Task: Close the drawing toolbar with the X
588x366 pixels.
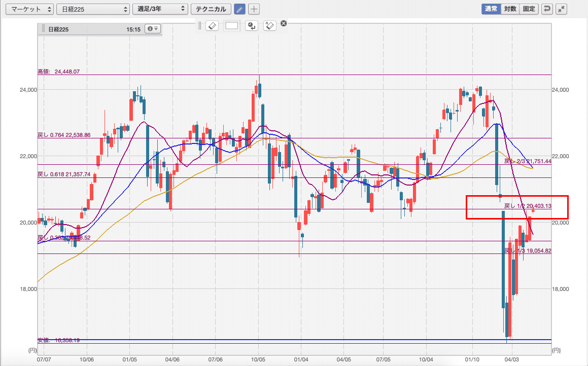Action: (284, 23)
